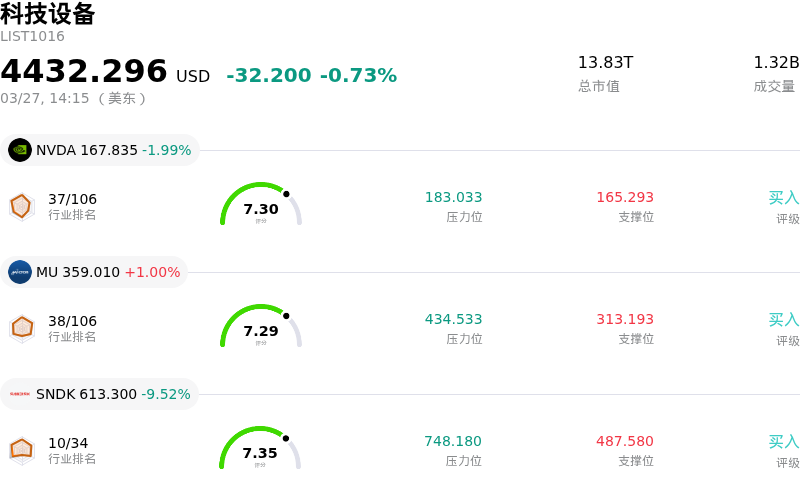Click the 科技设备 sector title

click(x=48, y=14)
